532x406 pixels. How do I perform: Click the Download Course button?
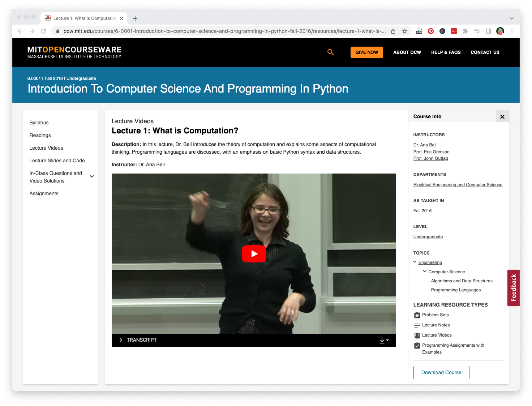(x=441, y=372)
